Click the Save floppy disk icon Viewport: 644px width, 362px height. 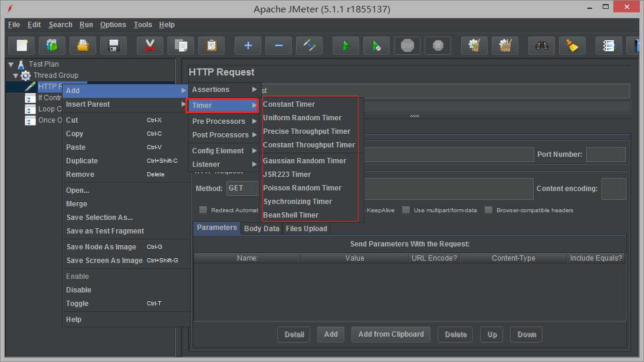tap(113, 45)
